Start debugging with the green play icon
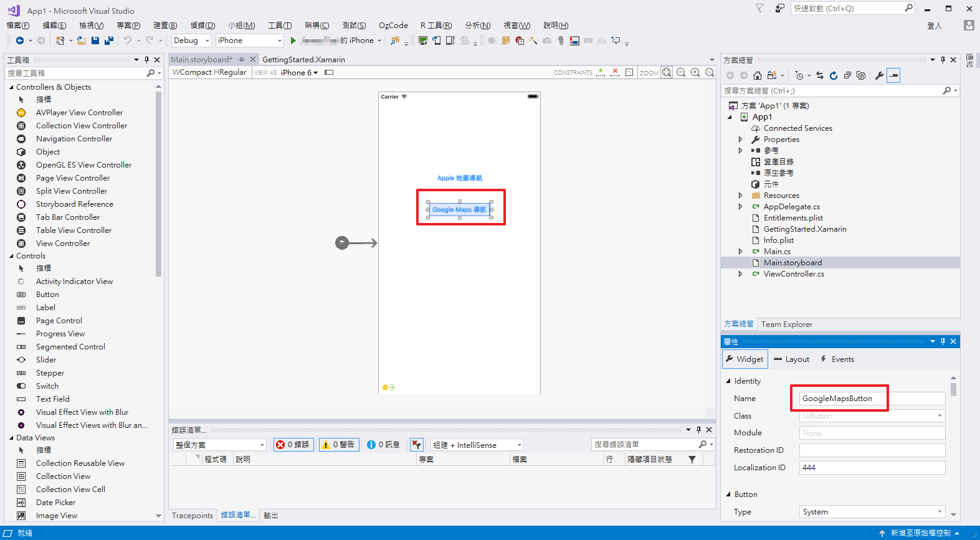The width and height of the screenshot is (980, 540). click(293, 40)
